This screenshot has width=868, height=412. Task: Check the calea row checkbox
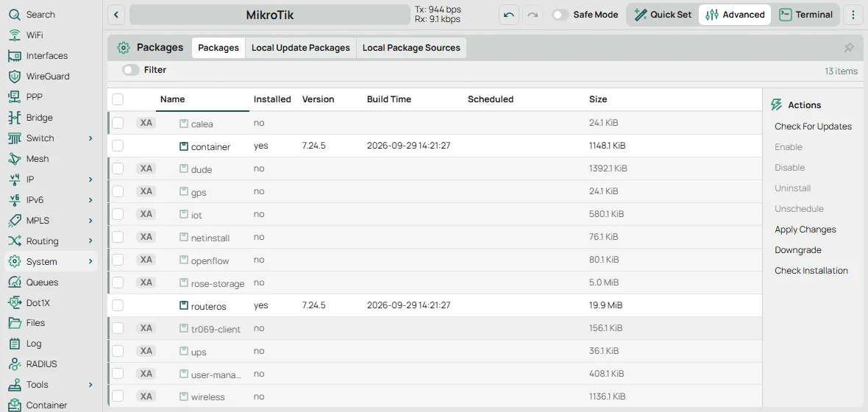(x=118, y=123)
